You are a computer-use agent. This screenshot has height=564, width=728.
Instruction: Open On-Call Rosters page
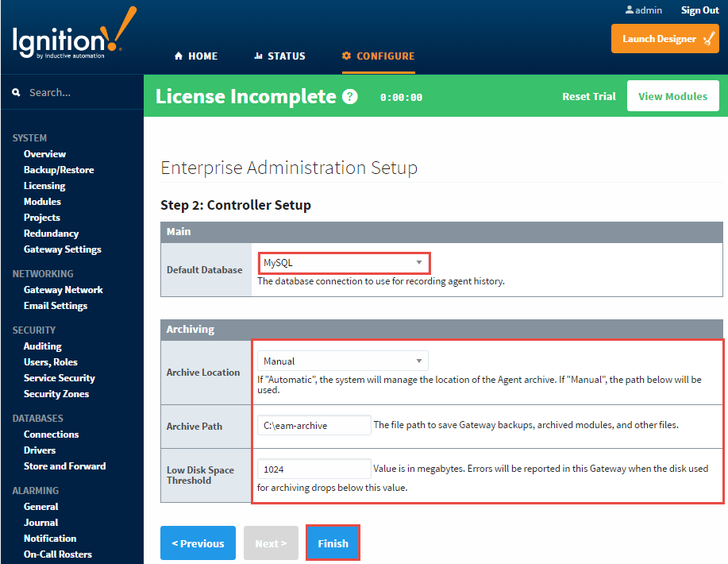[58, 554]
